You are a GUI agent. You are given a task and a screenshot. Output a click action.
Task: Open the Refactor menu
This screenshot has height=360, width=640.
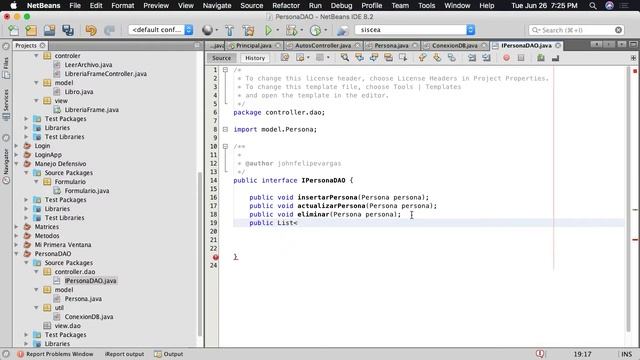tap(286, 6)
